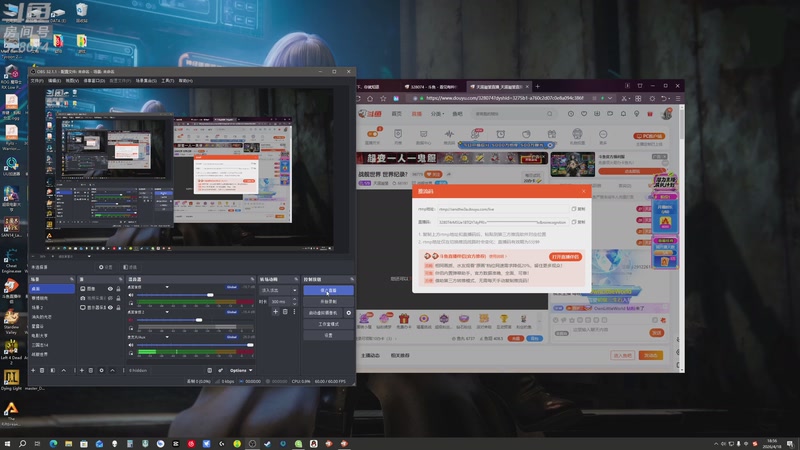Open Douyu watch history clock icon
The height and width of the screenshot is (450, 800).
coord(570,114)
